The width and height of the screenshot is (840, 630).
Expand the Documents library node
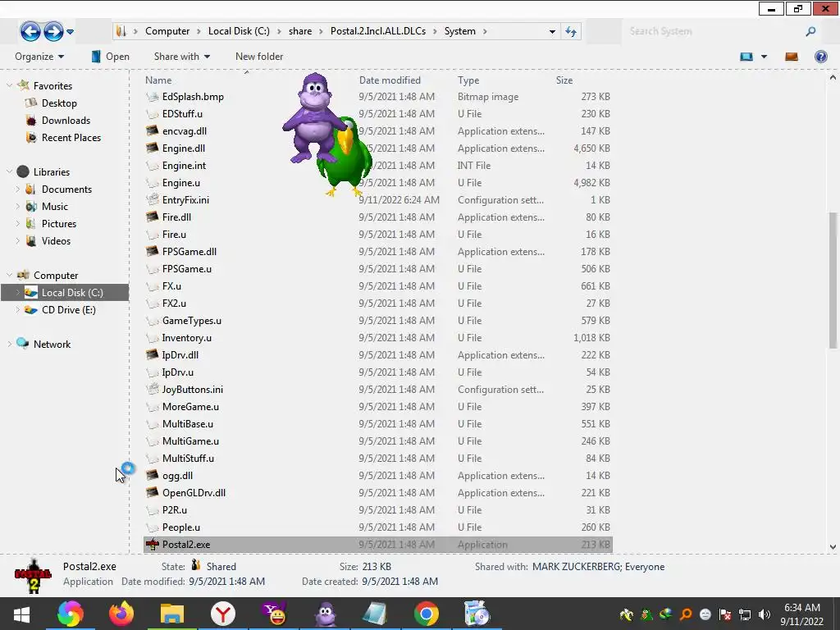tap(18, 189)
